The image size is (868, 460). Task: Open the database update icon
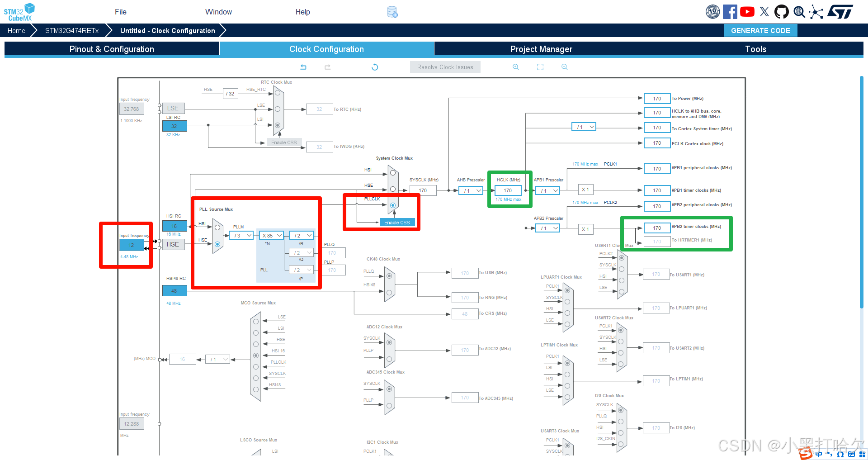(392, 12)
